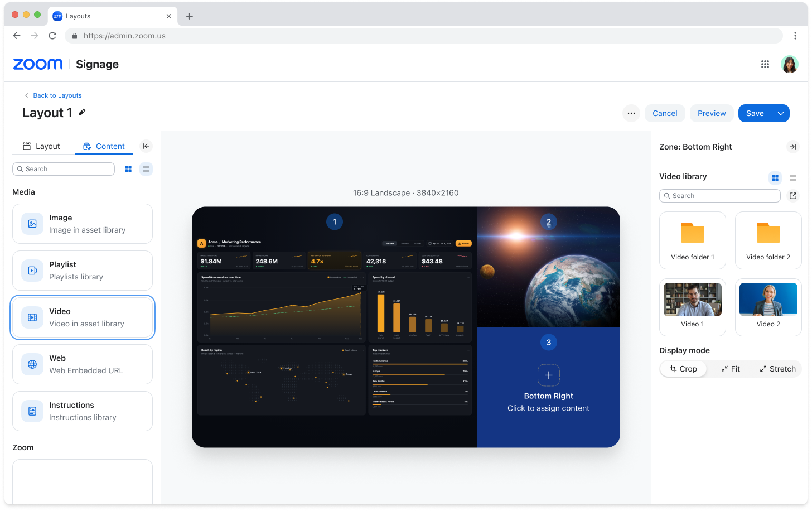Click Back to Layouts link
The width and height of the screenshot is (812, 511).
point(54,95)
